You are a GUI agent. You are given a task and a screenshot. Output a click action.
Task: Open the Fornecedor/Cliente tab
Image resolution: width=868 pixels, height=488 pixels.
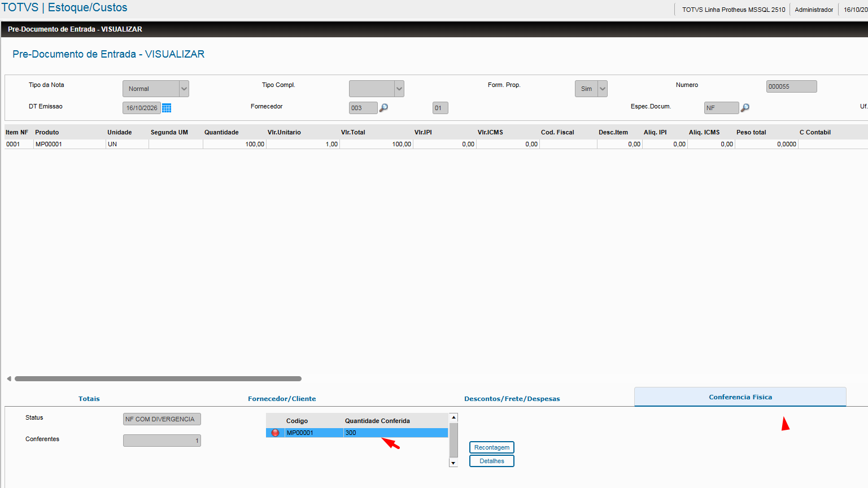click(x=282, y=399)
